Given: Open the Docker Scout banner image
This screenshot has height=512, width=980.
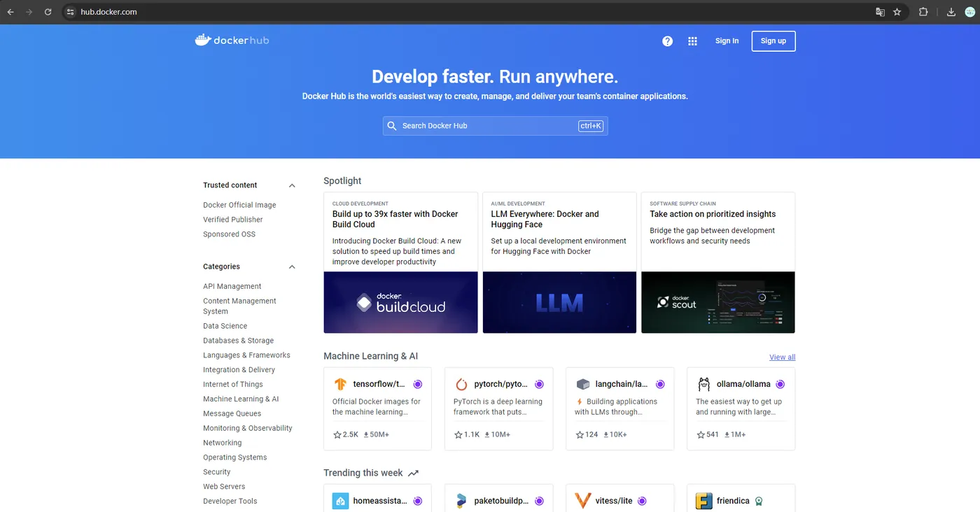Looking at the screenshot, I should (718, 302).
